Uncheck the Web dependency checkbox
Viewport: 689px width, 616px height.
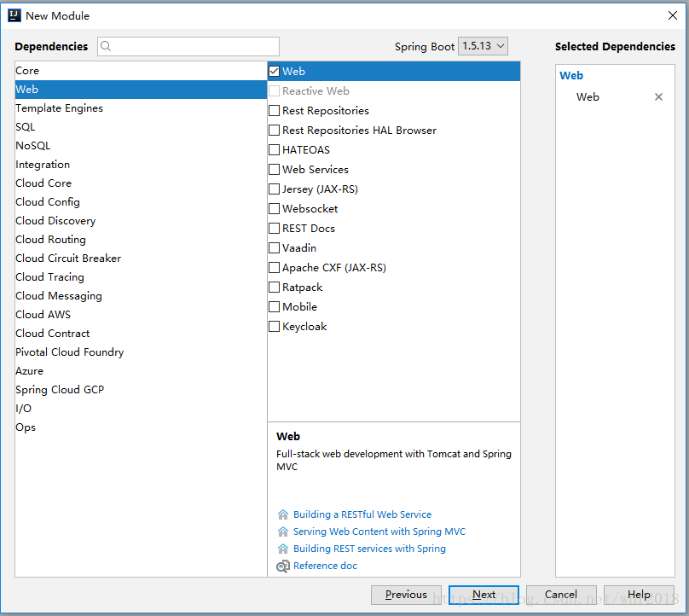tap(275, 71)
